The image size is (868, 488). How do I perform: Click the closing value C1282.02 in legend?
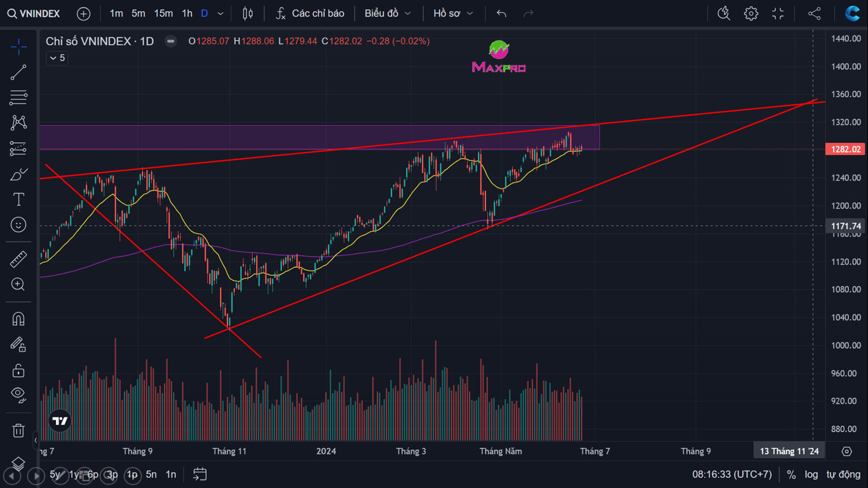click(x=341, y=41)
